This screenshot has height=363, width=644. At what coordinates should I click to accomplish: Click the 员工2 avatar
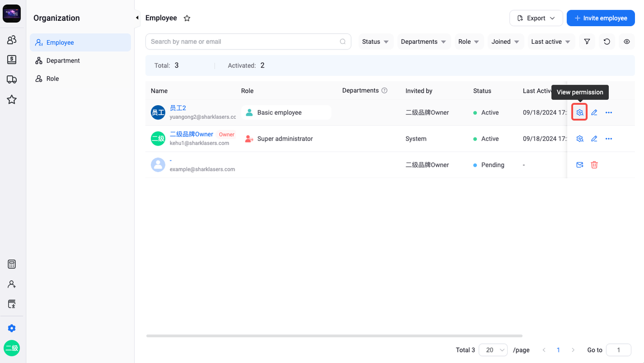tap(158, 112)
